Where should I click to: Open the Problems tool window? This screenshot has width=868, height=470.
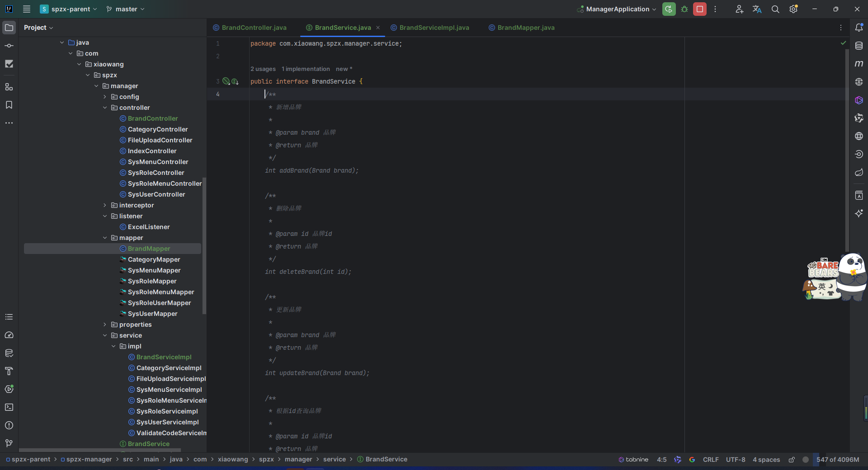point(9,425)
